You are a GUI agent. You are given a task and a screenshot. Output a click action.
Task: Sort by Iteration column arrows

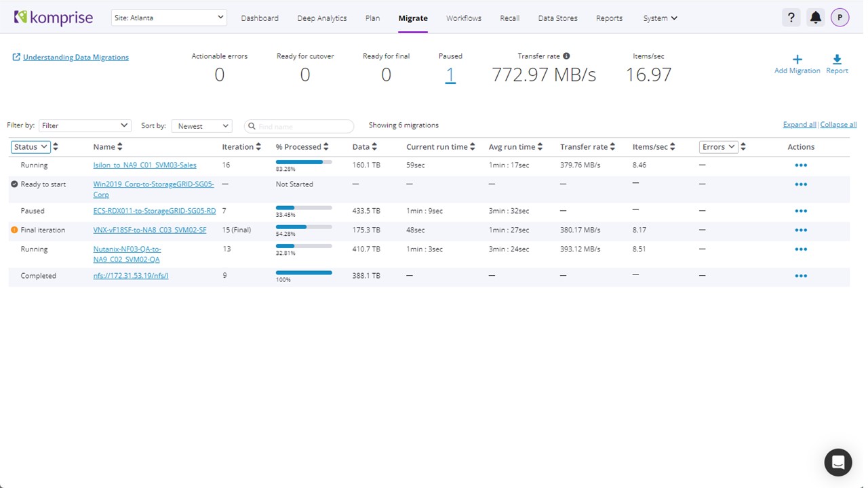click(258, 147)
